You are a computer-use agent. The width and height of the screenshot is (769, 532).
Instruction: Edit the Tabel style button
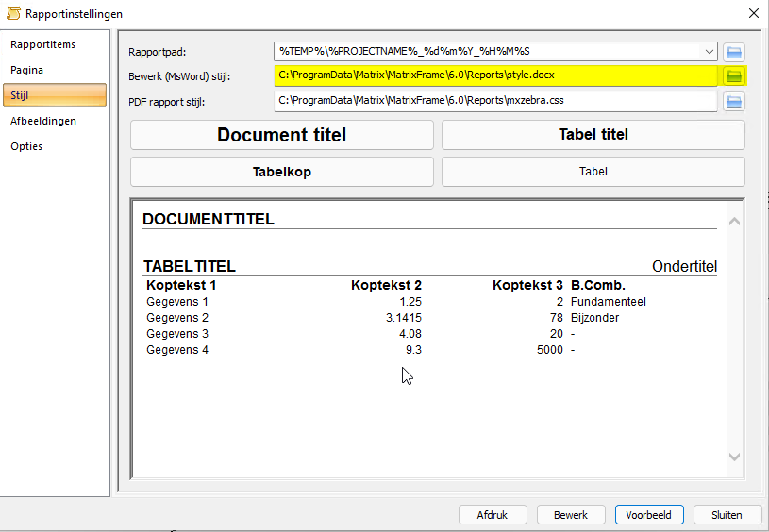(x=593, y=172)
